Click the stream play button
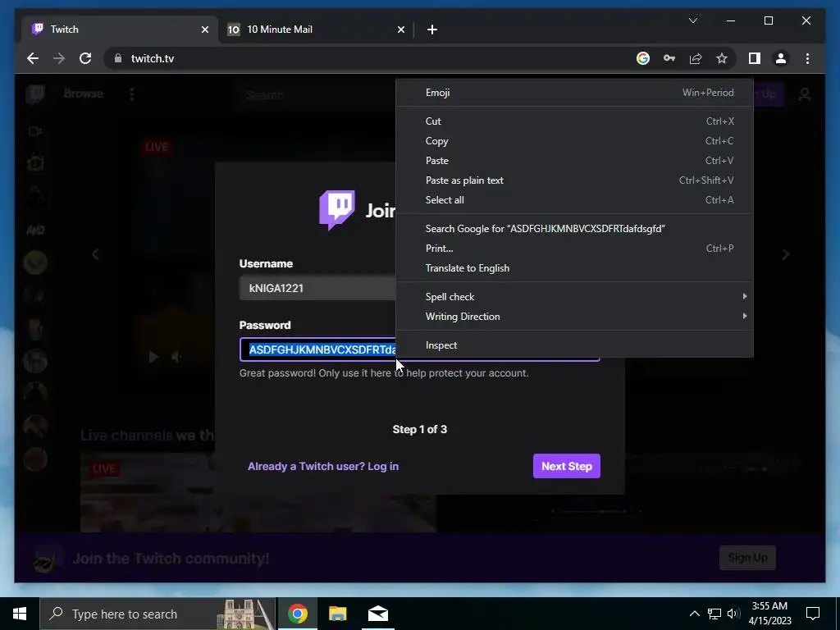 [153, 357]
